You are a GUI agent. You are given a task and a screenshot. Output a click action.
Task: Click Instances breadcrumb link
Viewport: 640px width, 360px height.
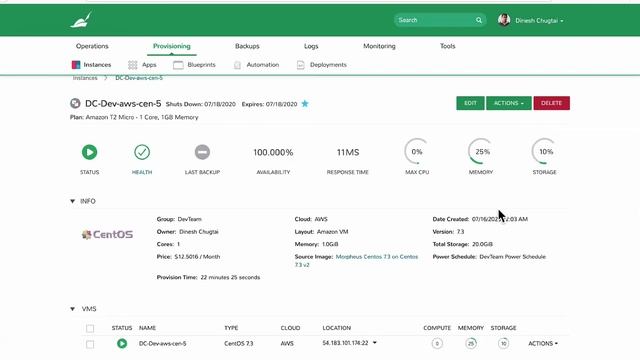click(85, 78)
